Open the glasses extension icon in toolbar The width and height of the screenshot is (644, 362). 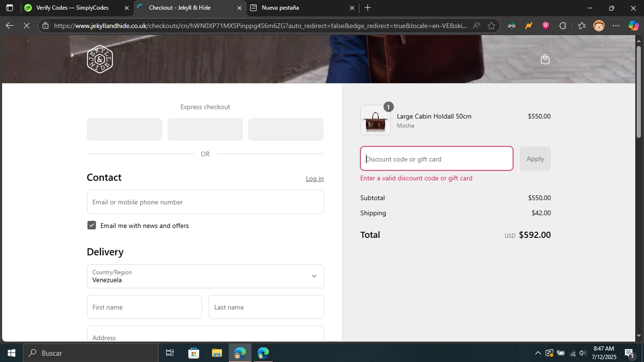(511, 26)
